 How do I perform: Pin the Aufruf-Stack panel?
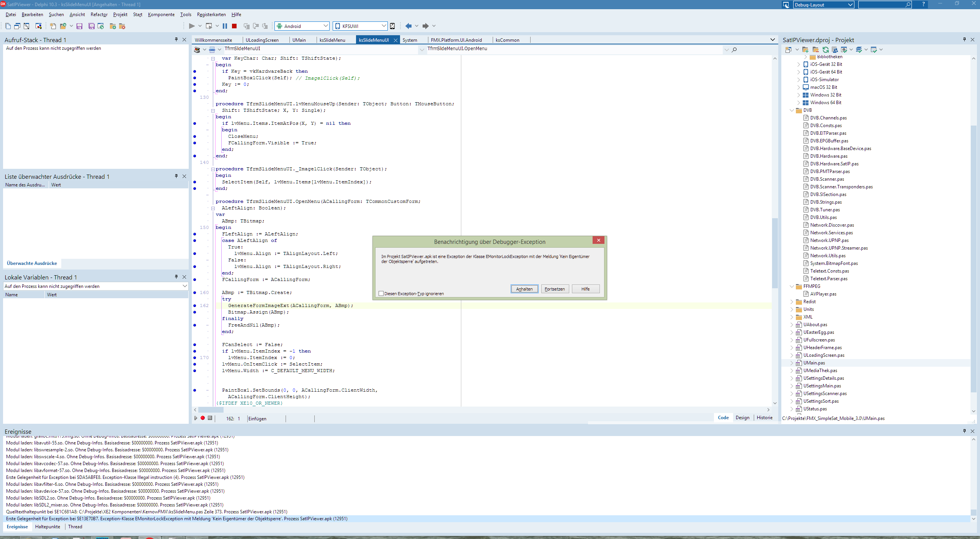coord(176,39)
